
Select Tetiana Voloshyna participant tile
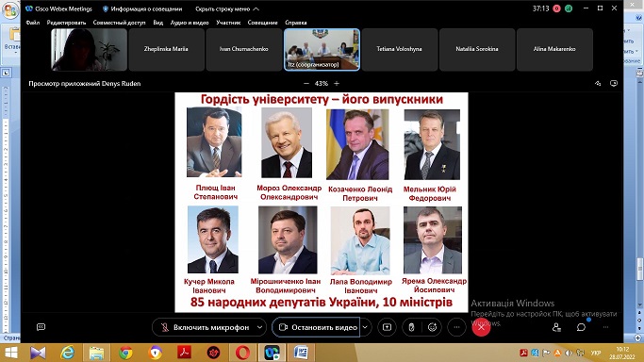(x=399, y=50)
